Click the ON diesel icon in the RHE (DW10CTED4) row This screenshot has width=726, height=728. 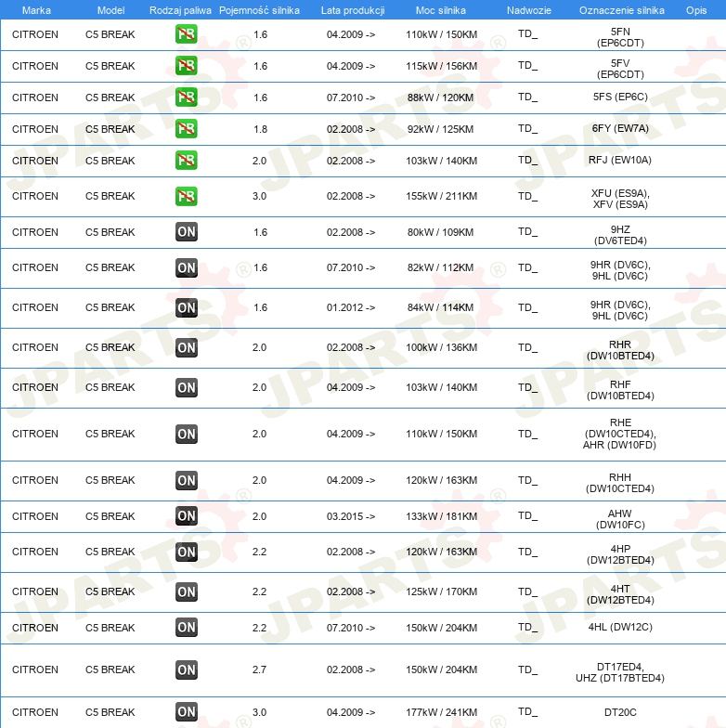[186, 434]
